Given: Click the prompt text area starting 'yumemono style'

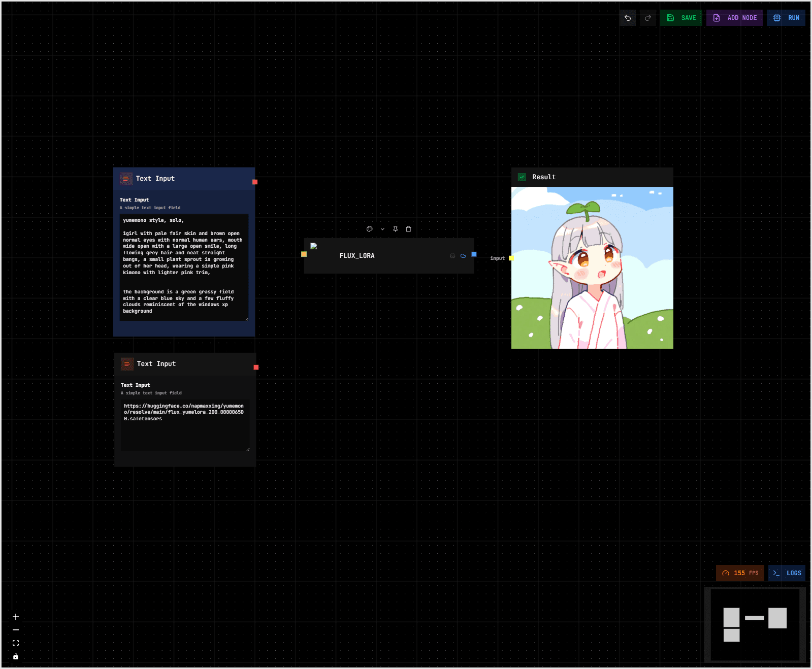Looking at the screenshot, I should (x=184, y=267).
